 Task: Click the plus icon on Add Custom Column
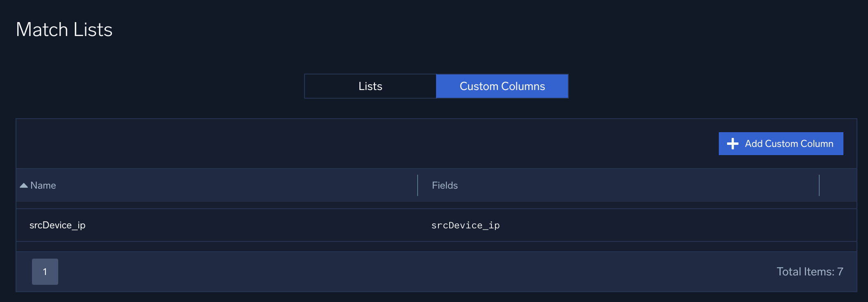tap(732, 144)
